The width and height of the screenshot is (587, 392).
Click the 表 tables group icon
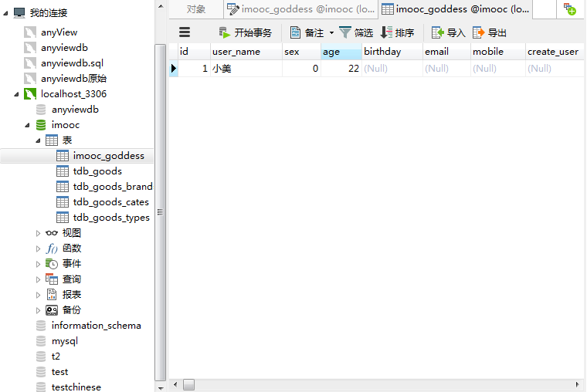(52, 140)
